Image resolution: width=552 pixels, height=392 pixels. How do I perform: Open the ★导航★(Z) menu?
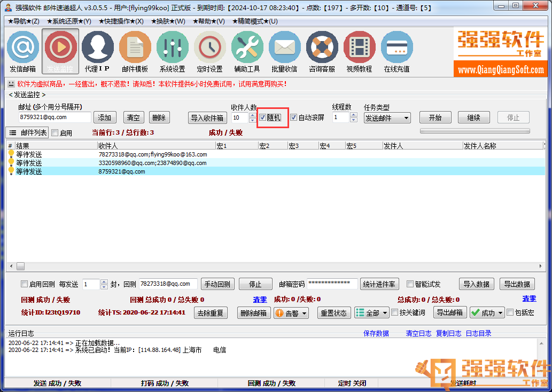click(x=23, y=21)
